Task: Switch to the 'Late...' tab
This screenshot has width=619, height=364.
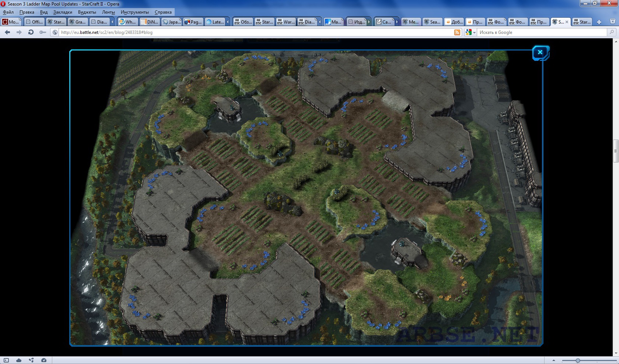Action: click(215, 22)
